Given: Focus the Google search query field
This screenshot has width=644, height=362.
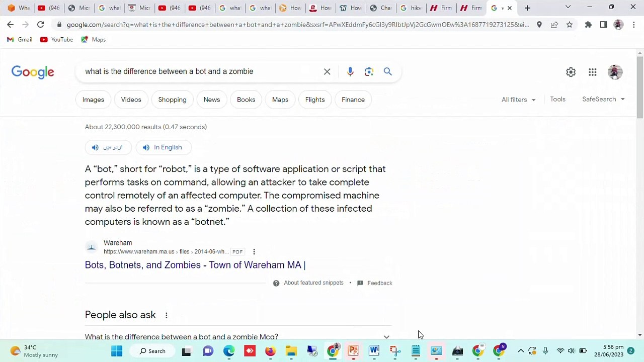Looking at the screenshot, I should (x=201, y=71).
